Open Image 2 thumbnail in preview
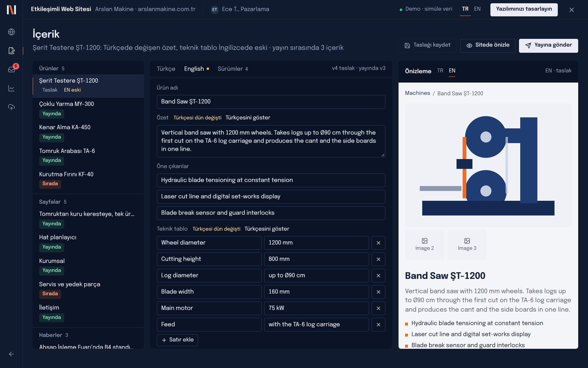Image resolution: width=588 pixels, height=368 pixels. (x=424, y=245)
